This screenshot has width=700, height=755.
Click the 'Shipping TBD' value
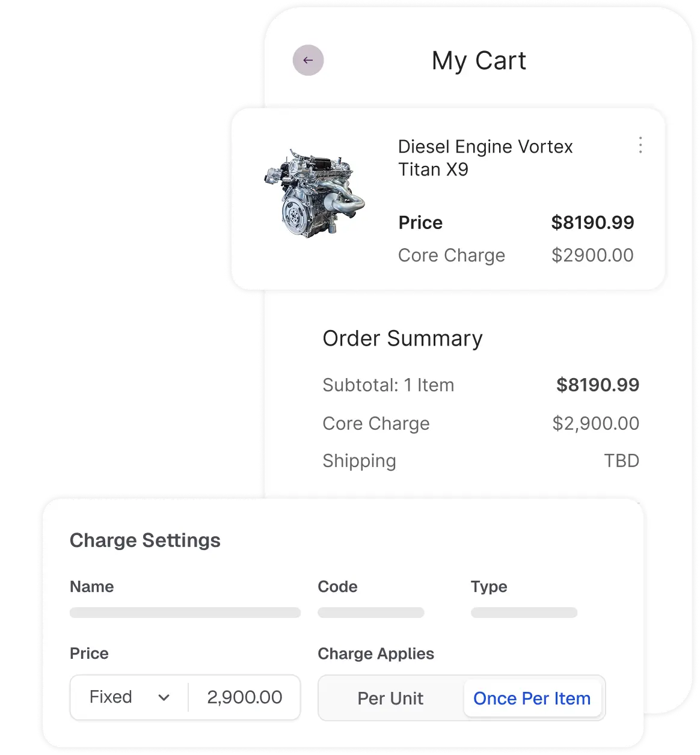tap(621, 460)
